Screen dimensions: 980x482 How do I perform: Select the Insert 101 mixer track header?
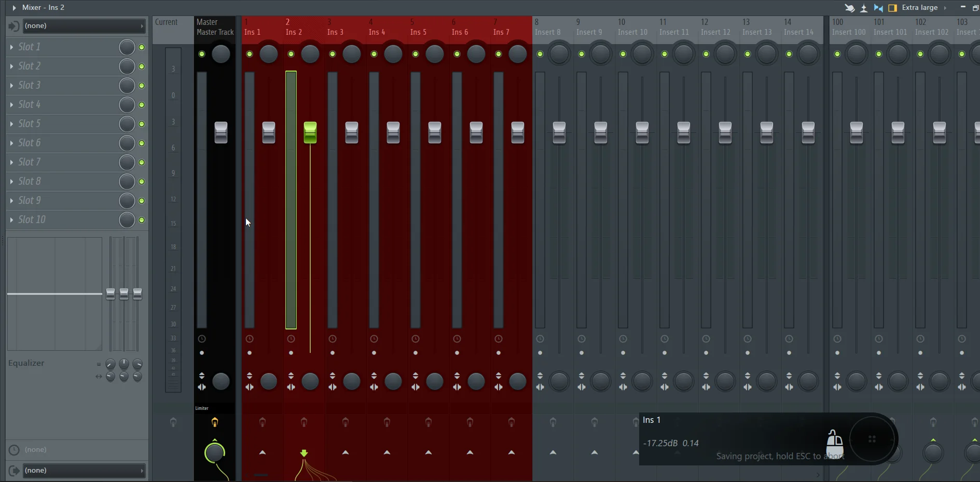pyautogui.click(x=891, y=27)
